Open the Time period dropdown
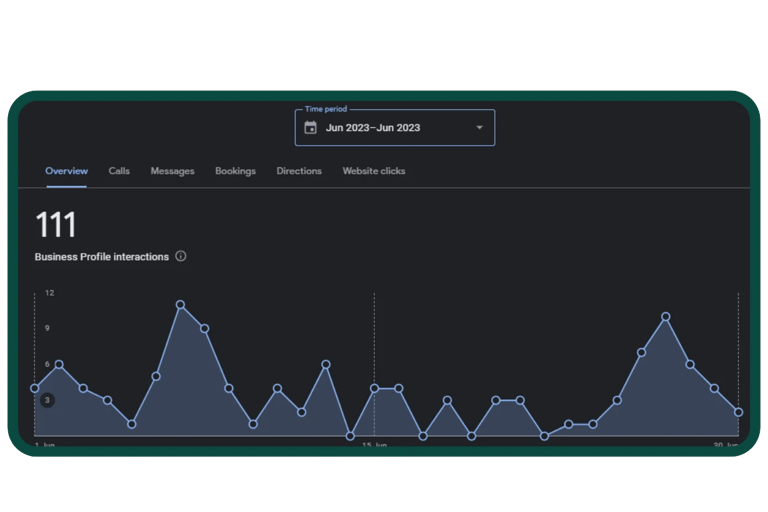768x512 pixels. [x=395, y=128]
